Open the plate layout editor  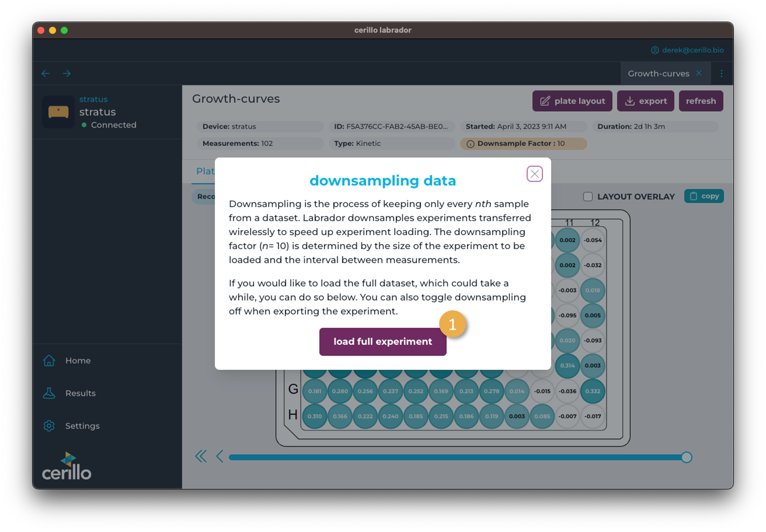572,101
